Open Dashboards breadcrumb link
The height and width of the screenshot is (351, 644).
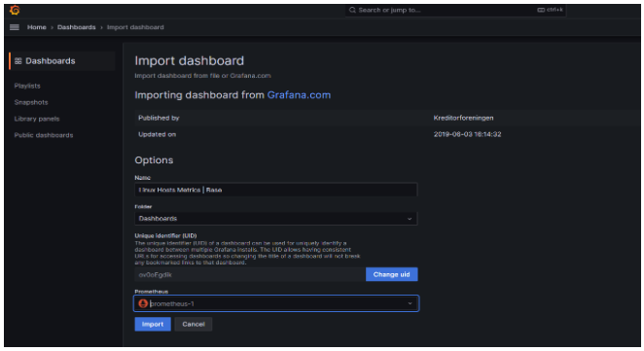click(77, 27)
